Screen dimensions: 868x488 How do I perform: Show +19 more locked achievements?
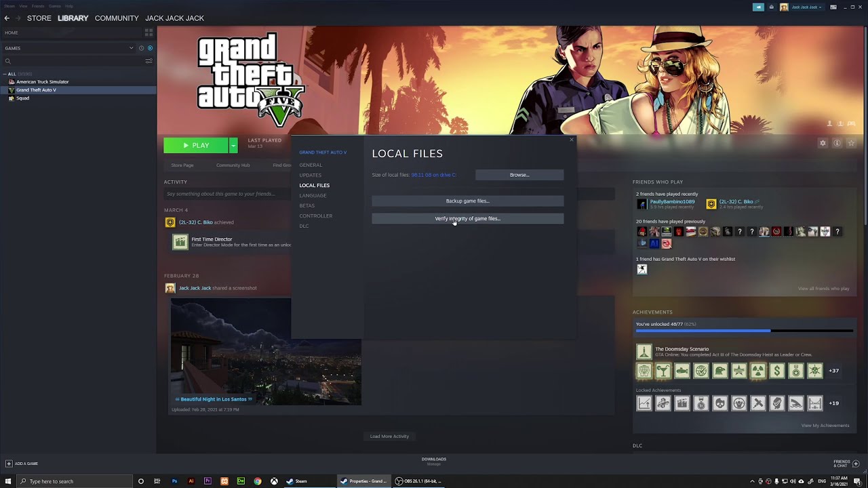[834, 403]
